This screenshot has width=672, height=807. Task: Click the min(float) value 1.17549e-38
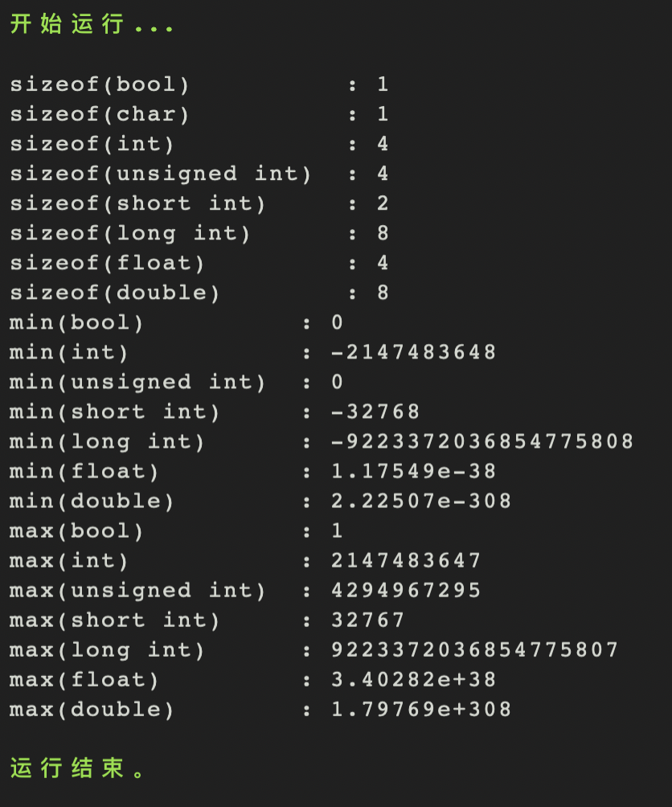click(x=413, y=471)
